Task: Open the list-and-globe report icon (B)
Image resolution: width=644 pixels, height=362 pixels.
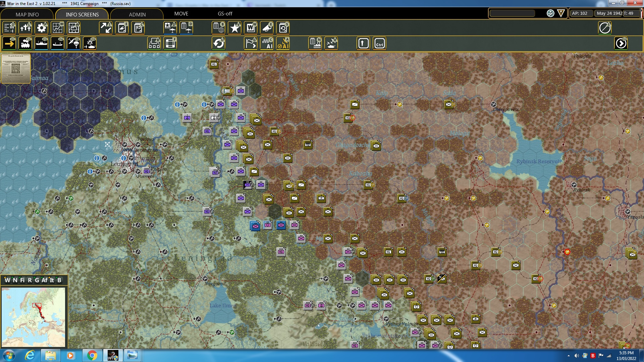Action: point(219,28)
